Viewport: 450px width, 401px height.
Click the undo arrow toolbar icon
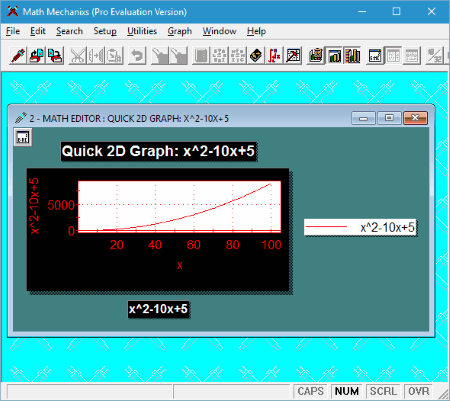pos(137,56)
